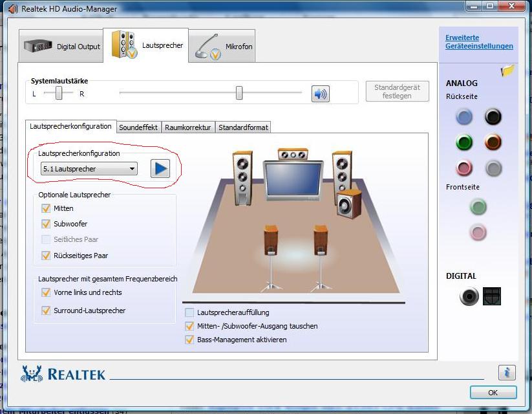Click the TV screen in room view

point(293,180)
